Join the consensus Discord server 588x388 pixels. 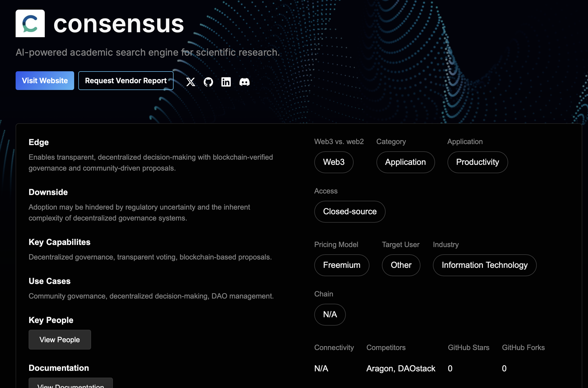(244, 82)
